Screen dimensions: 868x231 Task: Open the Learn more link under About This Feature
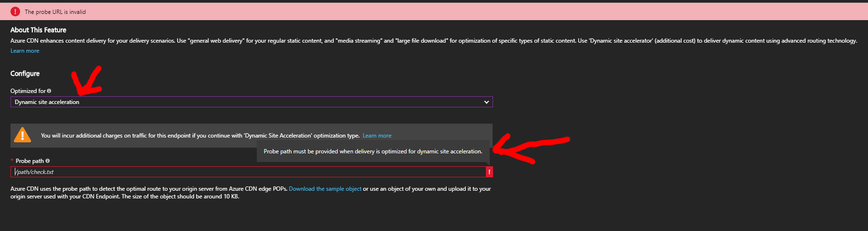(x=25, y=51)
